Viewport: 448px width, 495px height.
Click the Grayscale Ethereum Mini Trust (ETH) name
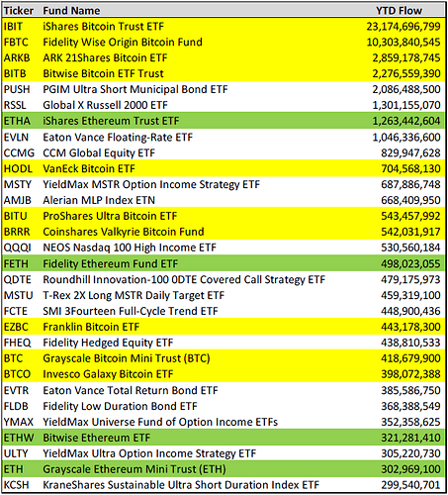pos(134,469)
